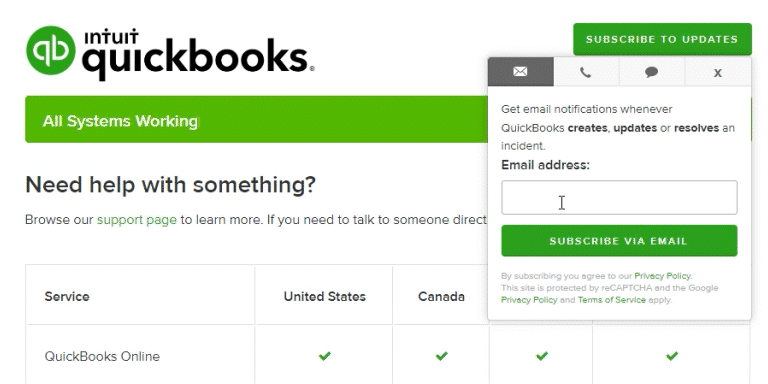Image resolution: width=768 pixels, height=384 pixels.
Task: Click the Canada checkmark for QuickBooks Online
Action: click(441, 356)
